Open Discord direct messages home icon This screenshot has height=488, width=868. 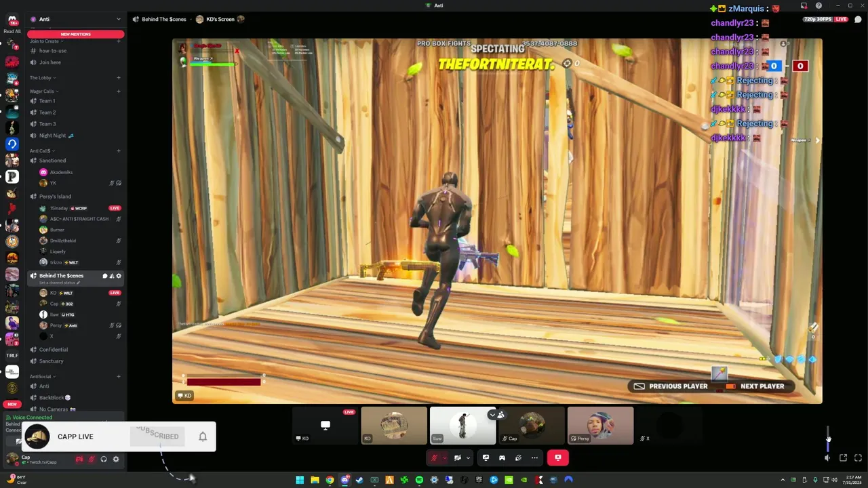(12, 20)
